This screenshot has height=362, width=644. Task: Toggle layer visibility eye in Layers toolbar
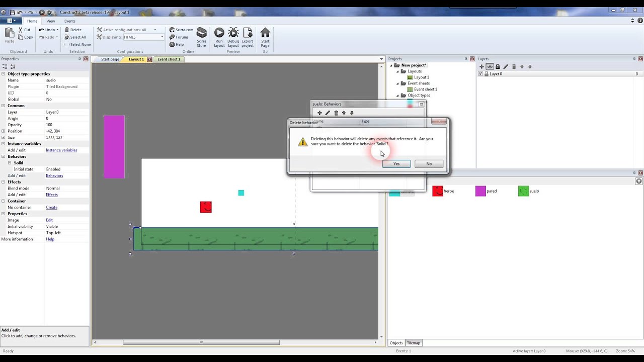point(490,66)
